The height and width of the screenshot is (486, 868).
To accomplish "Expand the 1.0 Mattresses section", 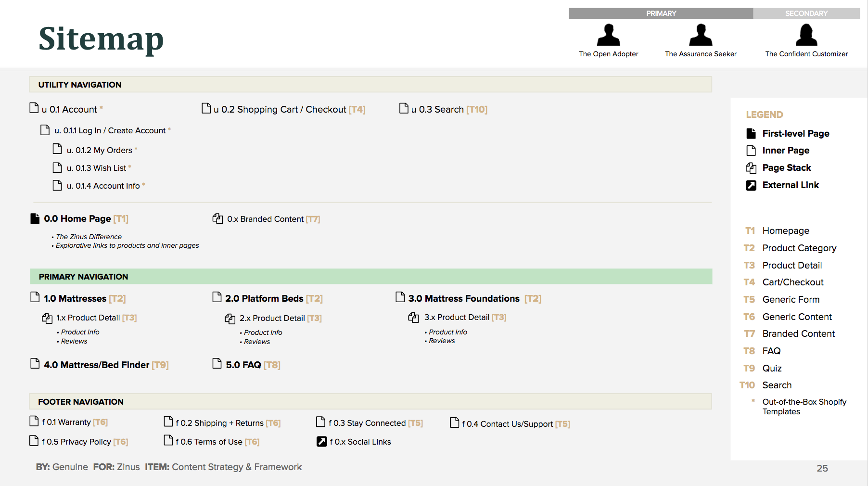I will 75,298.
